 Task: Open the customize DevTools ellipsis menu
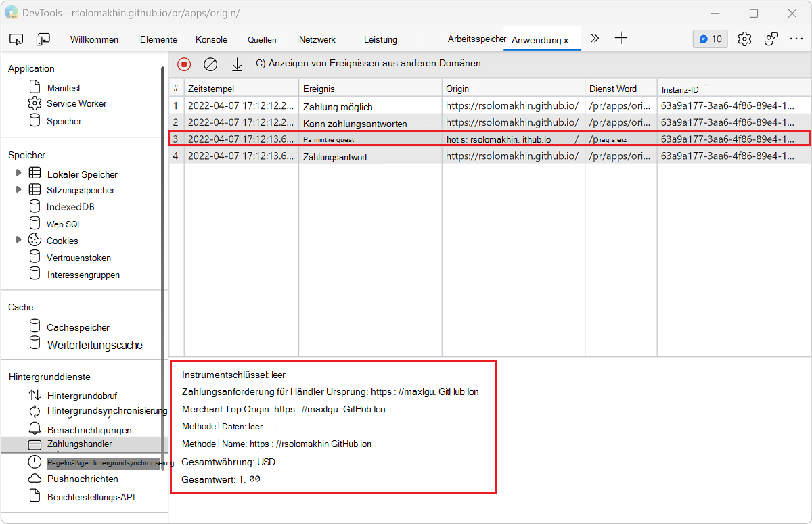point(796,39)
